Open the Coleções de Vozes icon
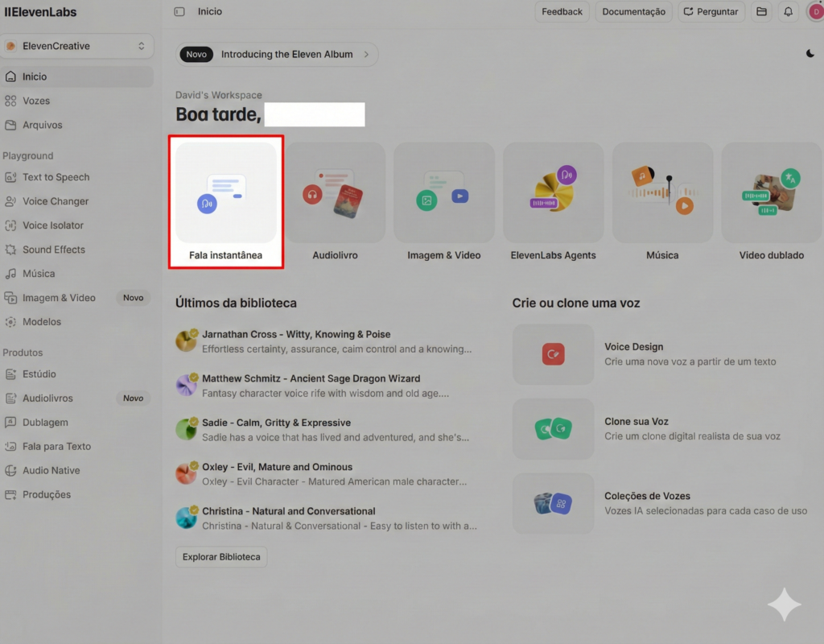Viewport: 824px width, 644px height. point(553,504)
